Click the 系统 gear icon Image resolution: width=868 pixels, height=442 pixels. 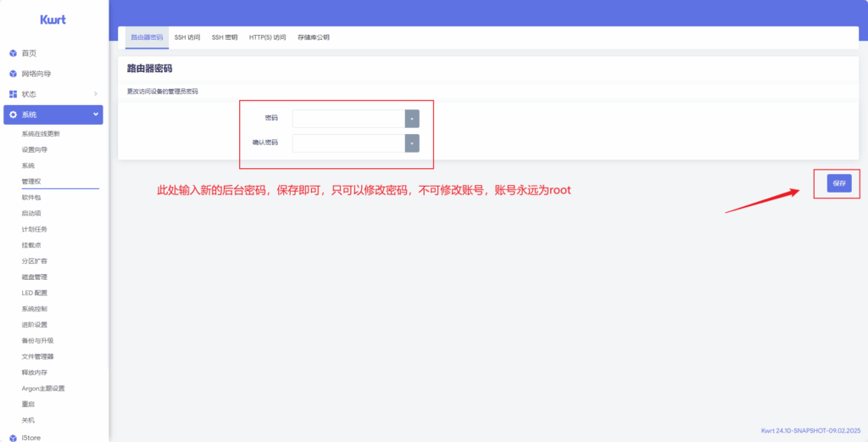coord(13,115)
